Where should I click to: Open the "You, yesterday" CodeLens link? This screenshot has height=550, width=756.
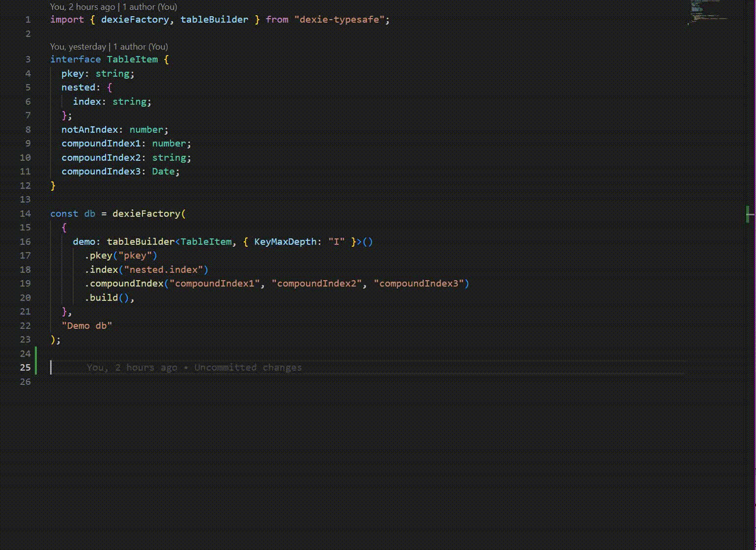click(78, 47)
